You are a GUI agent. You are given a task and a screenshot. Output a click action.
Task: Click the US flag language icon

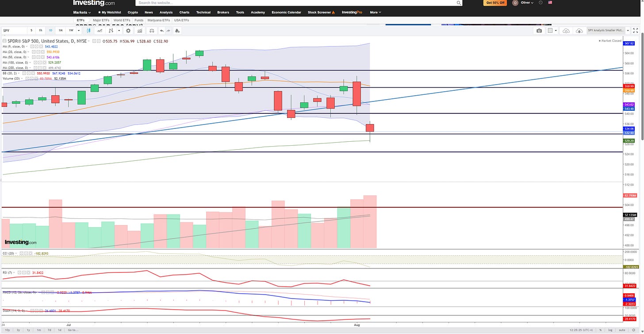[550, 3]
